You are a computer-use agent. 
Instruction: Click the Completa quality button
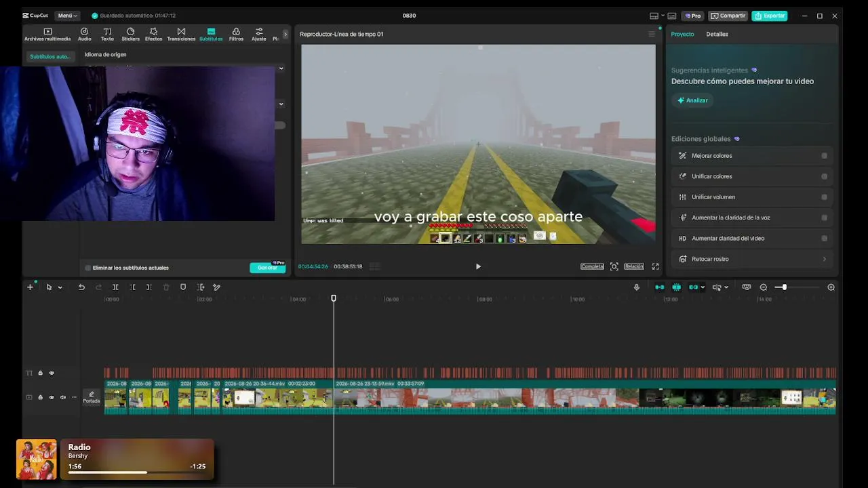pyautogui.click(x=592, y=266)
